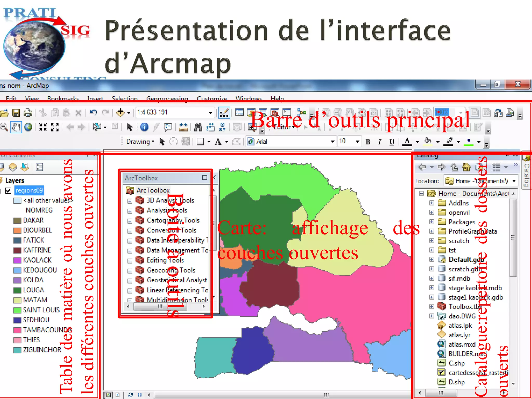Click the Full Extent globe icon
The image size is (532, 399).
(x=28, y=127)
